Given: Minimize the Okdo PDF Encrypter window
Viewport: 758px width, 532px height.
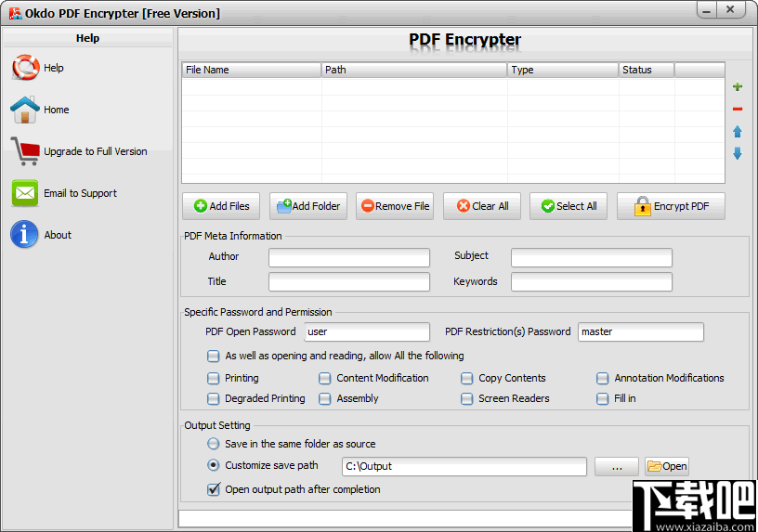Looking at the screenshot, I should [707, 10].
